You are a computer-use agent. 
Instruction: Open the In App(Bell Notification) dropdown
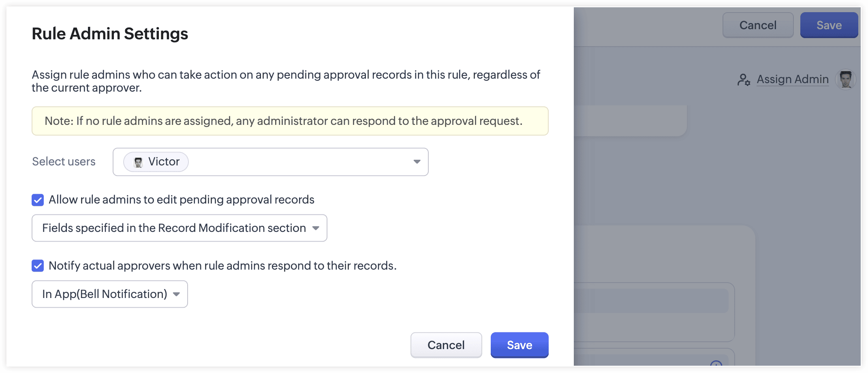[110, 294]
